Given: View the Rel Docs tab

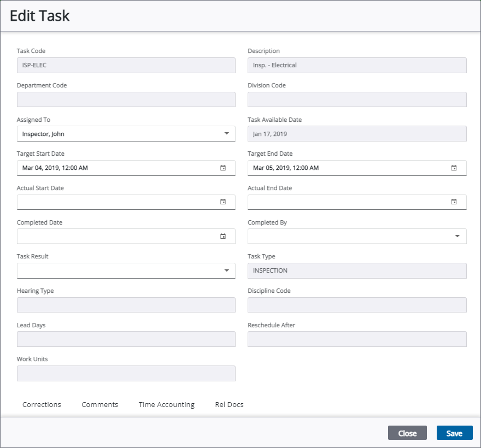Looking at the screenshot, I should point(229,404).
